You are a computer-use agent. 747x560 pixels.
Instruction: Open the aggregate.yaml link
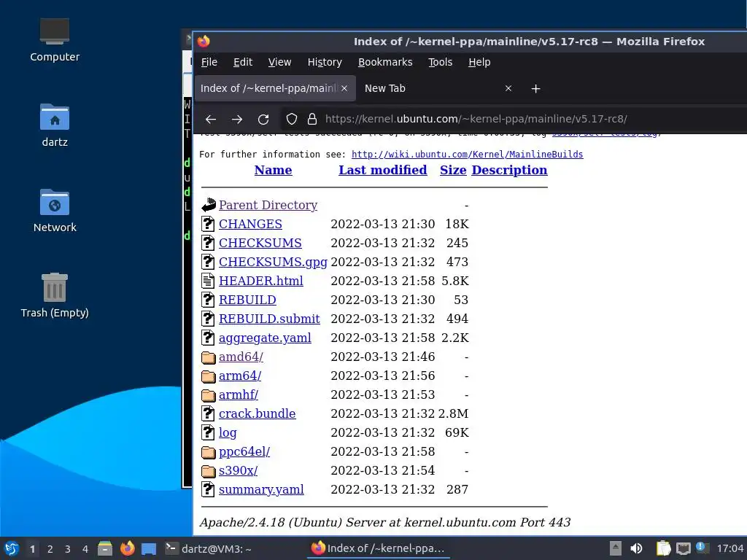265,338
